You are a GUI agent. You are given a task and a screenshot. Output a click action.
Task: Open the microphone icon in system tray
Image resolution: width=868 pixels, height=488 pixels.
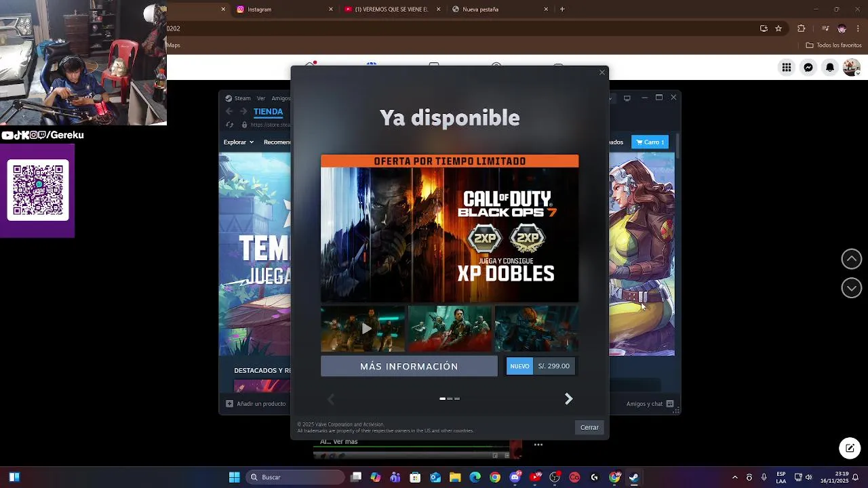[x=764, y=477]
